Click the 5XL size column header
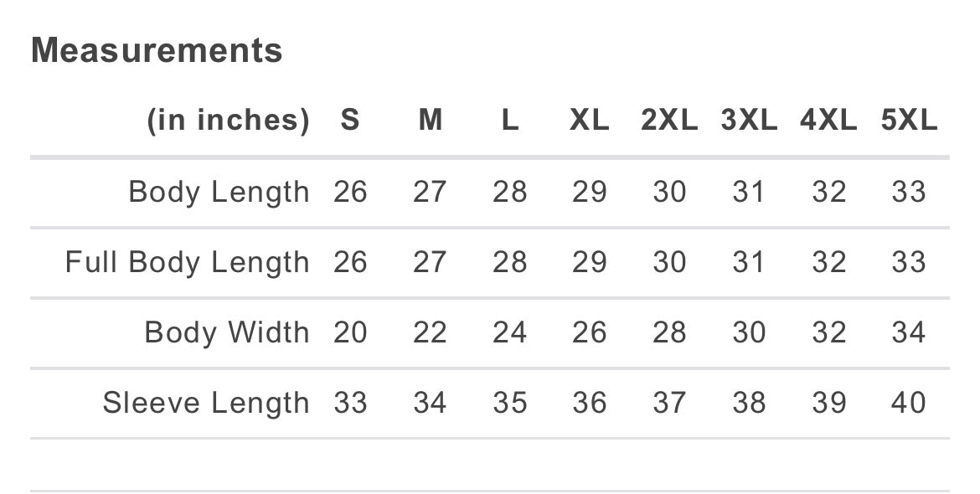The height and width of the screenshot is (494, 980). [909, 121]
